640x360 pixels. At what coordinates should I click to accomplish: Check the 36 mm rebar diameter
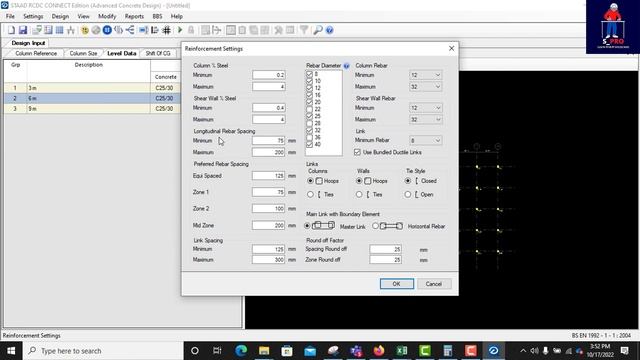(x=309, y=138)
